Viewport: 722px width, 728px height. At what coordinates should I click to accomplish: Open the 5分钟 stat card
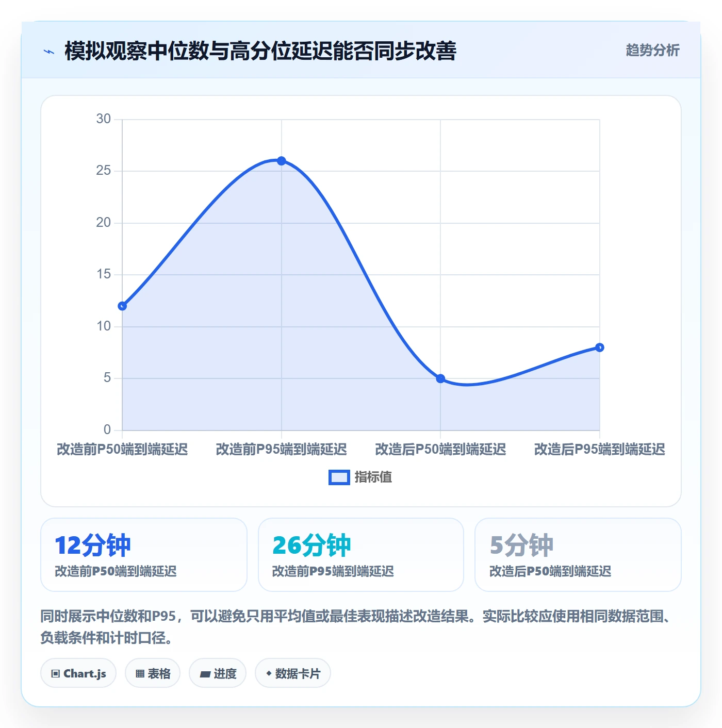[578, 555]
